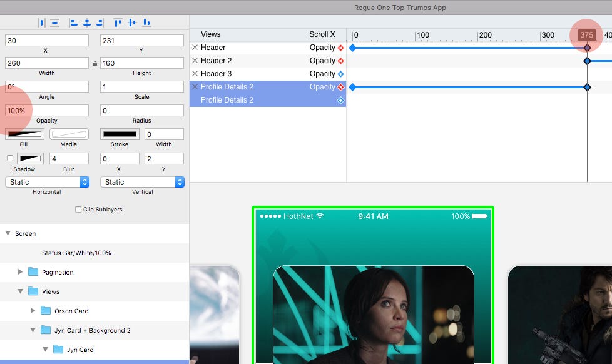Align layers to left edge
Screen dimensions: 612x364
[x=73, y=23]
